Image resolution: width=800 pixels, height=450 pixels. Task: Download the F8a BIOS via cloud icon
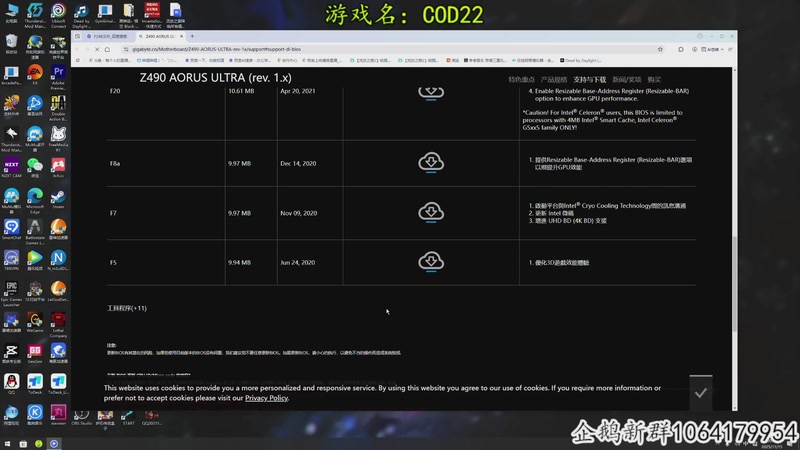(431, 163)
